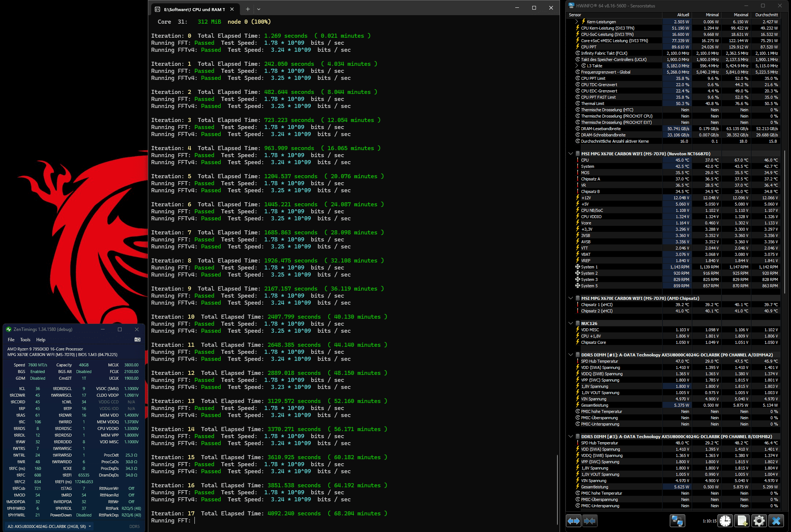Open the ZenTimings Help menu

pos(41,339)
